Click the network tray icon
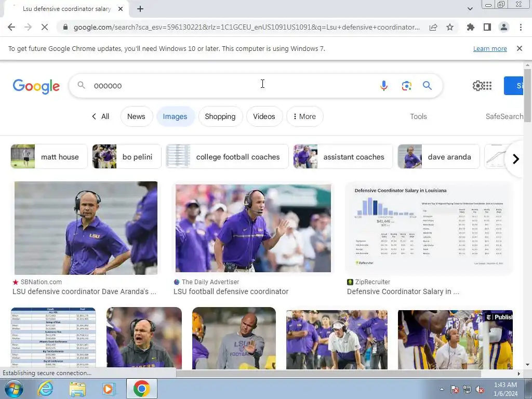Viewport: 532px width, 399px height. 467,390
